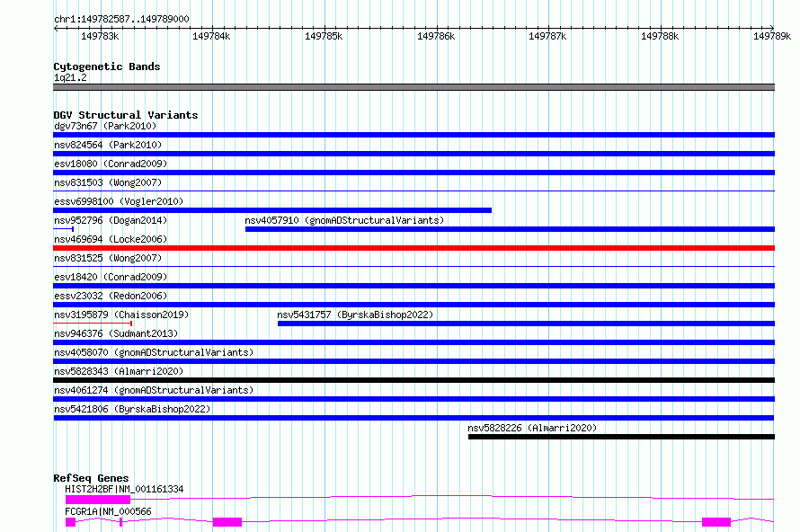Viewport: 800px width, 532px height.
Task: Select the nsv952796 (Dogan2014) label
Action: [x=111, y=220]
